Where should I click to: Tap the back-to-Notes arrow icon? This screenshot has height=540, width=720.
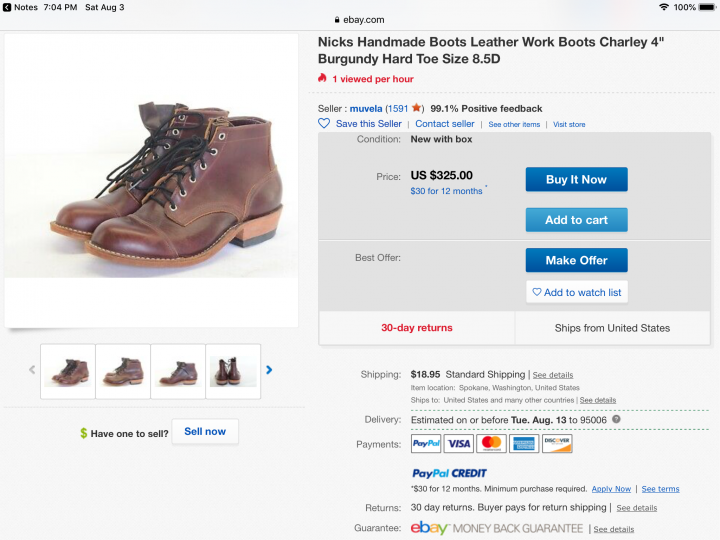click(6, 7)
